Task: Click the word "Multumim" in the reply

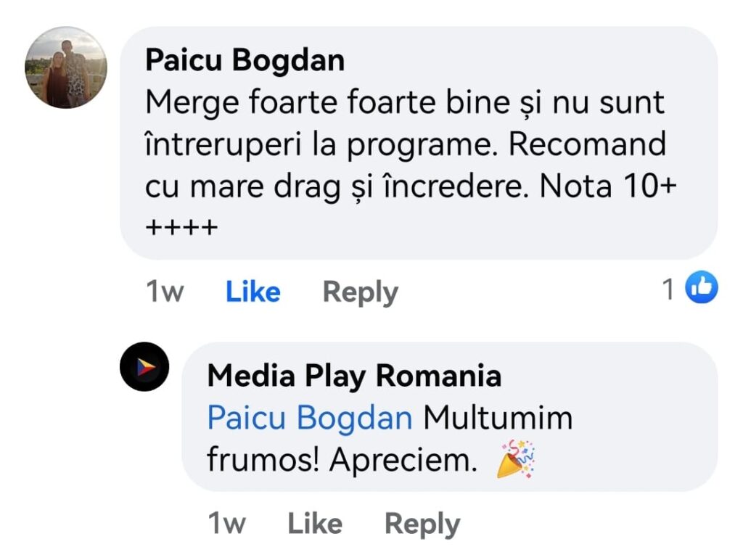Action: [498, 419]
